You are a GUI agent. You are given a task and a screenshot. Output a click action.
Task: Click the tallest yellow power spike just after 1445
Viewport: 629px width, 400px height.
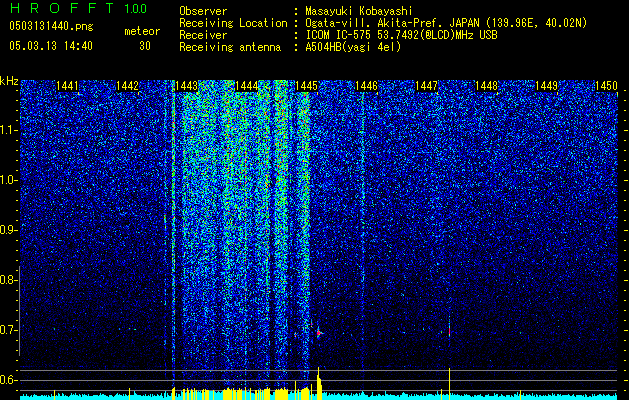319,383
